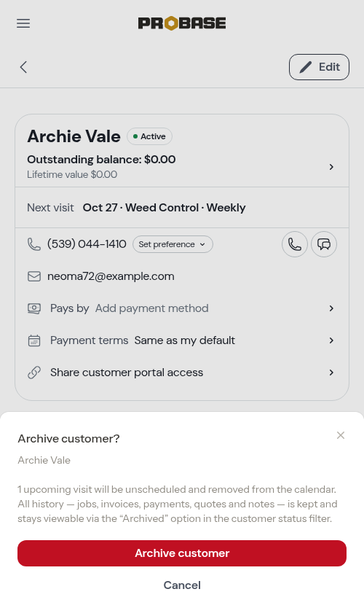
Task: Open outstanding balance details chevron
Action: [331, 167]
